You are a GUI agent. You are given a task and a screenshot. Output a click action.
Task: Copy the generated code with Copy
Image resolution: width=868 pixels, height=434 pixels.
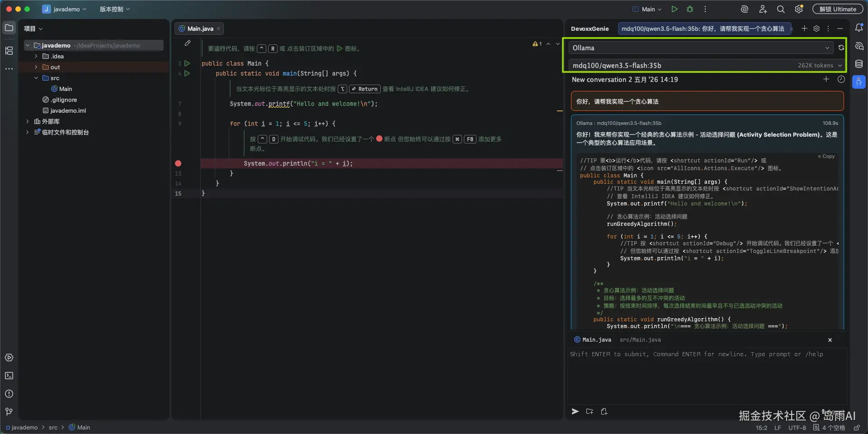826,156
